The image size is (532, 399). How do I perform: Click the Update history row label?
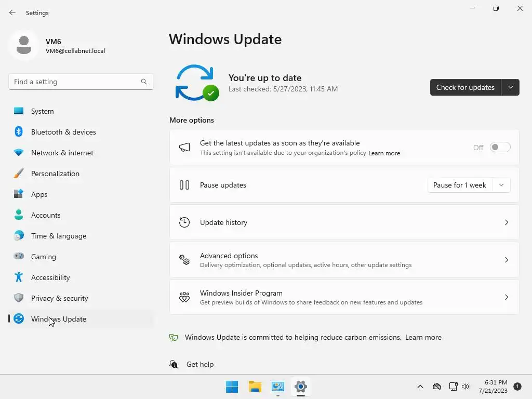pyautogui.click(x=223, y=222)
